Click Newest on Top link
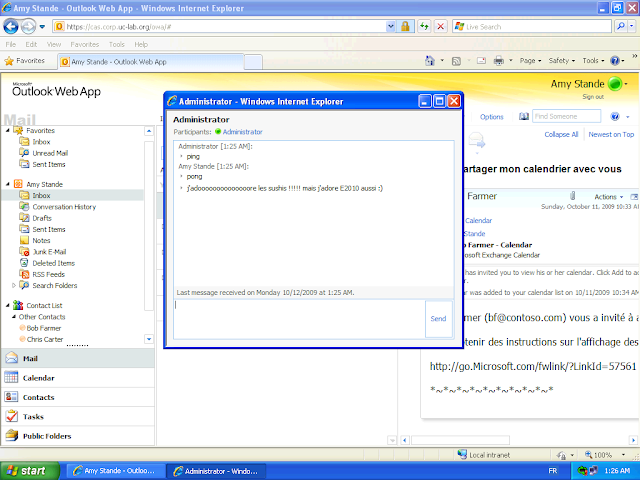The width and height of the screenshot is (640, 480). (611, 134)
